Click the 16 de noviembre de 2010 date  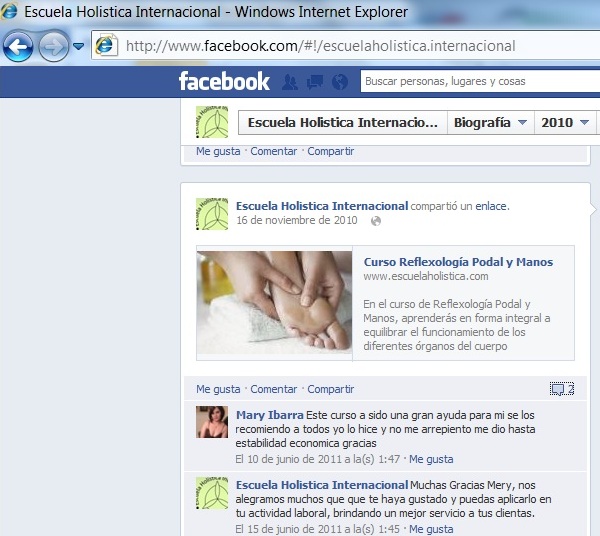pos(297,220)
